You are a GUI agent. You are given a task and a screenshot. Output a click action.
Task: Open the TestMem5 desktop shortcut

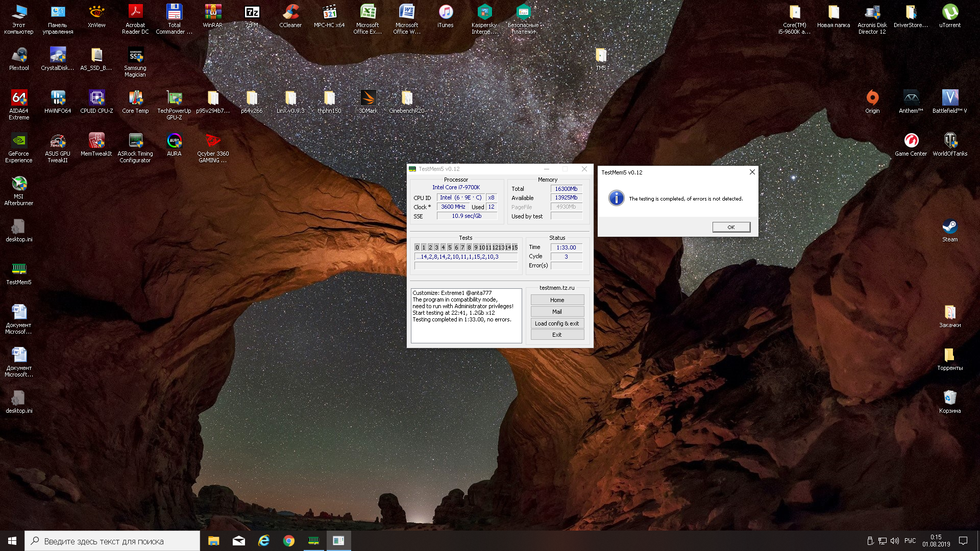[19, 269]
